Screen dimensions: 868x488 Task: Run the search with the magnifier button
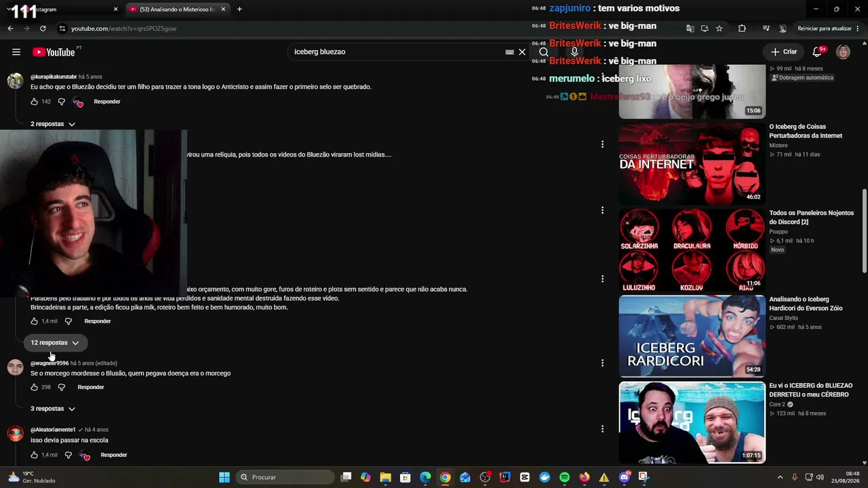pyautogui.click(x=544, y=52)
